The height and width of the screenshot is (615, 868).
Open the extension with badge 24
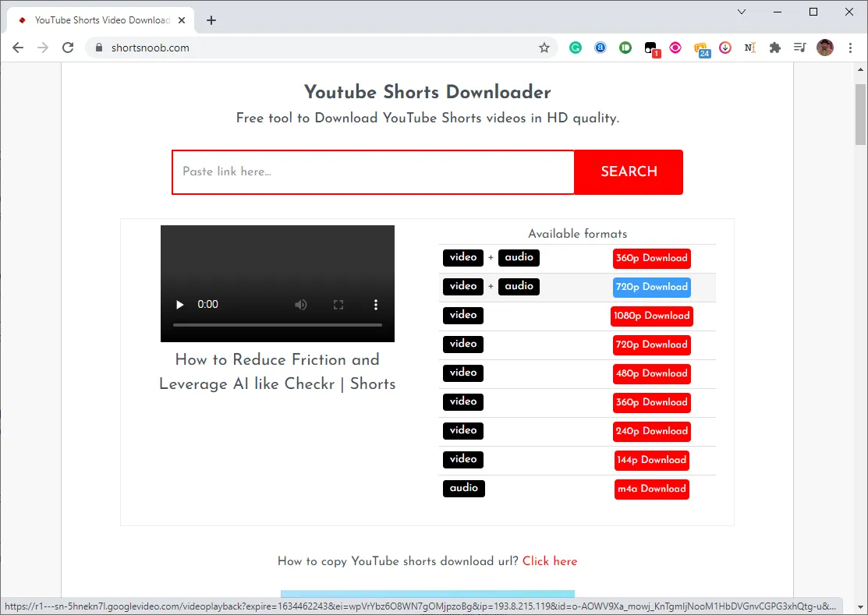[701, 49]
